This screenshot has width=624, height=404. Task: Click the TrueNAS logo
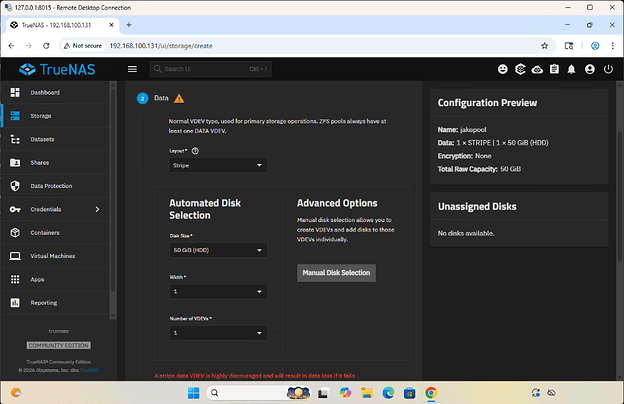click(57, 69)
